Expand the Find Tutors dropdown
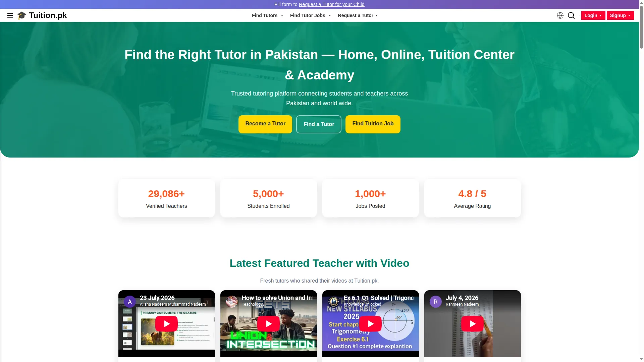 click(x=268, y=15)
